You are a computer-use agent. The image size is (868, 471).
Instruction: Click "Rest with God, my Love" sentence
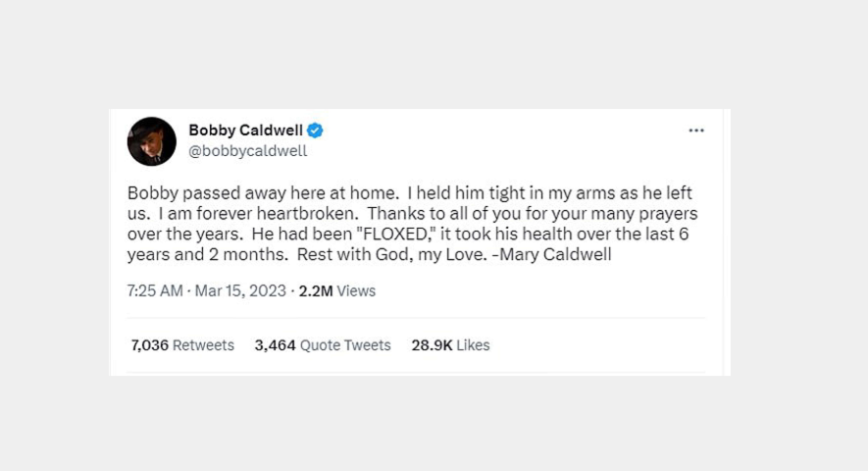392,254
